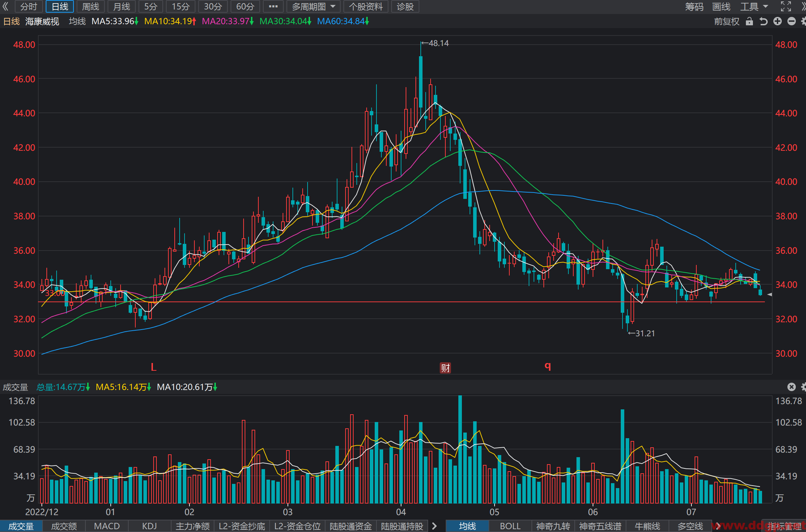This screenshot has height=532, width=806.
Task: Click the double-left collapse arrow icon
Action: point(5,6)
